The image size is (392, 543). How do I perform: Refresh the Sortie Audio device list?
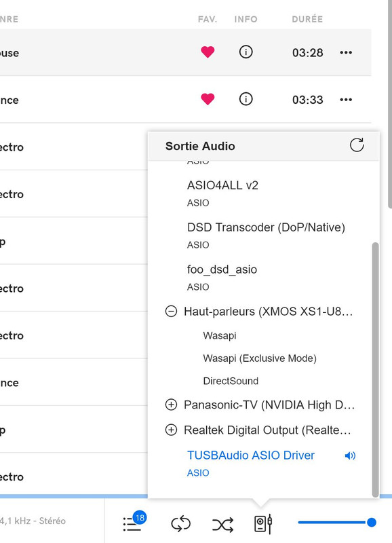point(357,145)
